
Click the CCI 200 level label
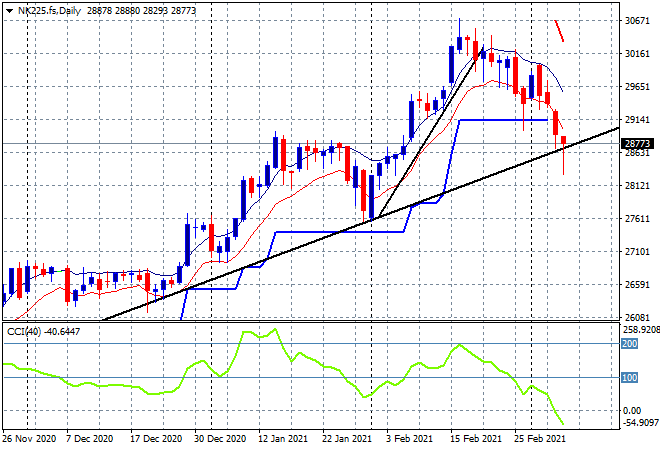(632, 343)
